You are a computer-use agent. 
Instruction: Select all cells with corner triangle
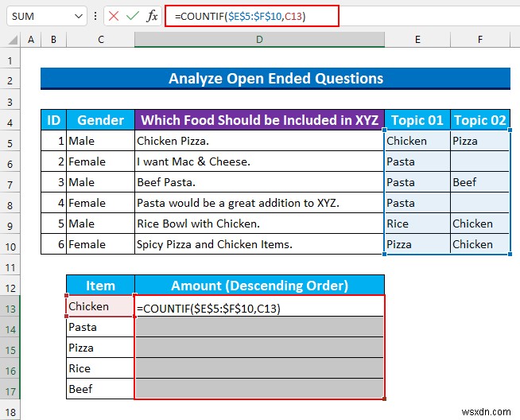click(13, 40)
